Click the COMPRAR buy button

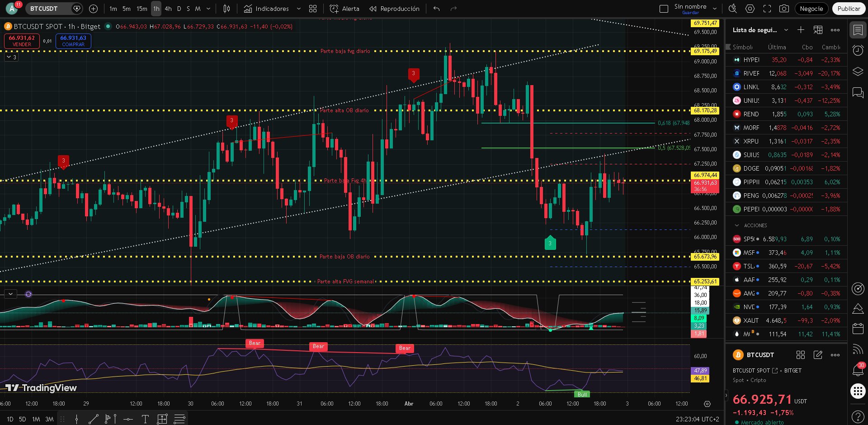pos(73,41)
